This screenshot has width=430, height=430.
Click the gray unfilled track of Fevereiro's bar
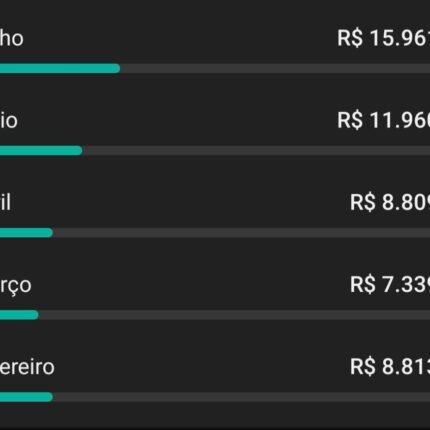coord(241,397)
